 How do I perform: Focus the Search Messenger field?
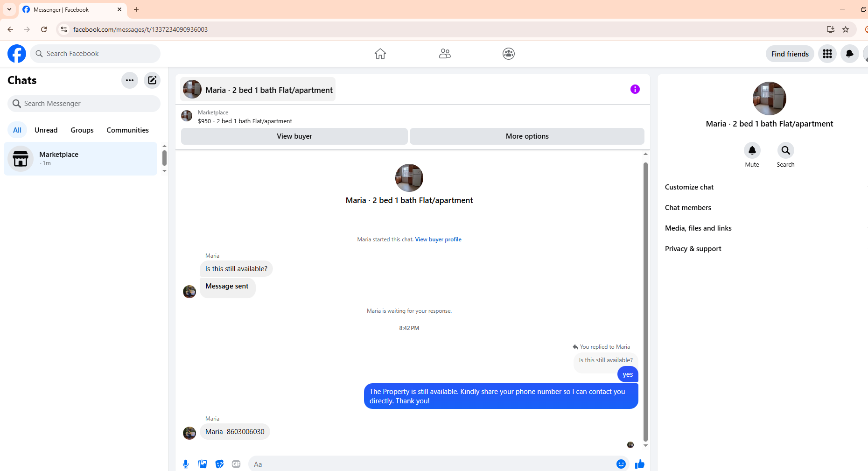point(84,104)
